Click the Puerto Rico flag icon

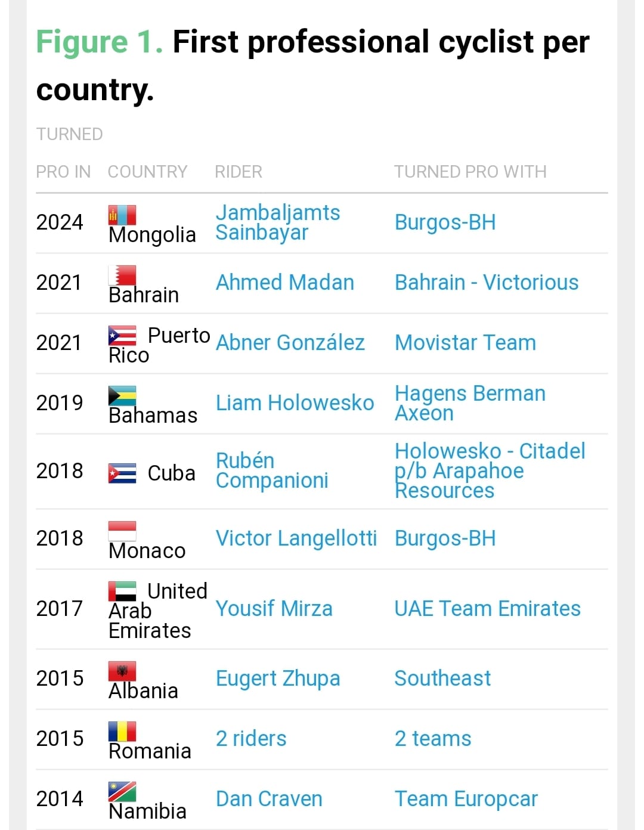point(122,336)
